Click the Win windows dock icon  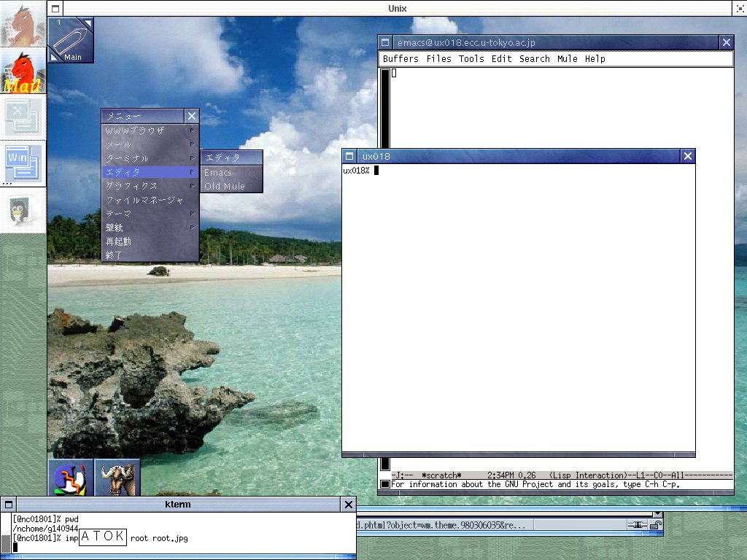click(x=23, y=162)
